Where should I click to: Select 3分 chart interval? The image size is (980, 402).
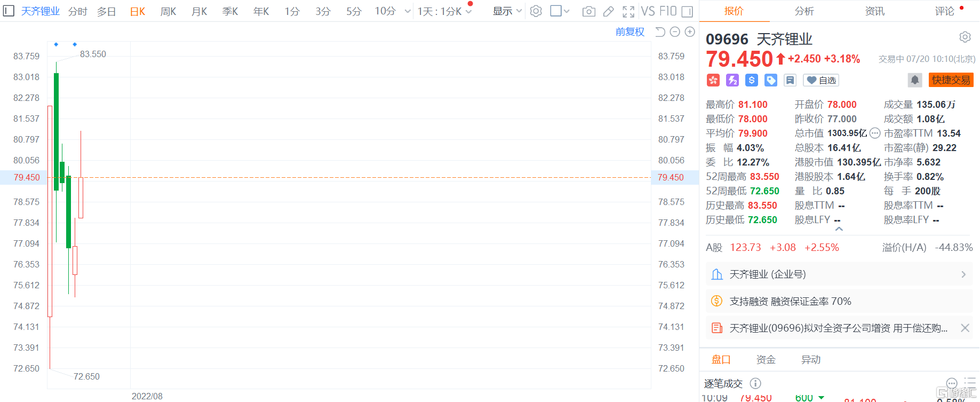323,11
